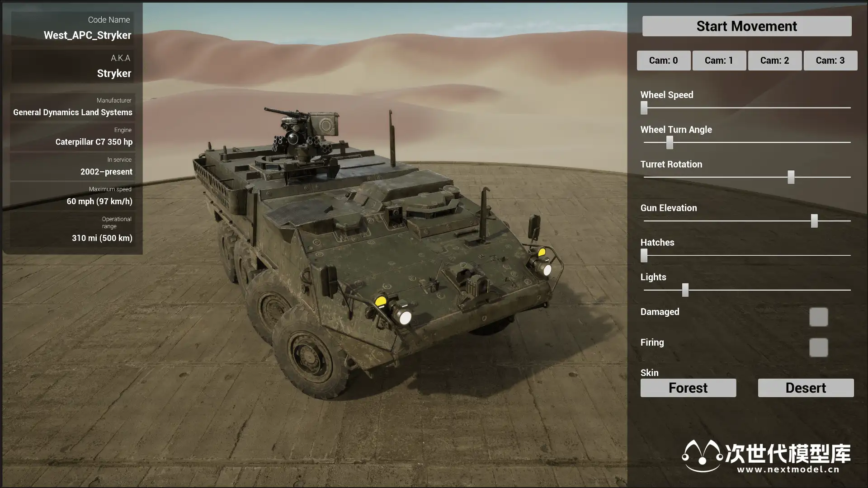Apply the Forest skin
The image size is (868, 488).
tap(688, 388)
